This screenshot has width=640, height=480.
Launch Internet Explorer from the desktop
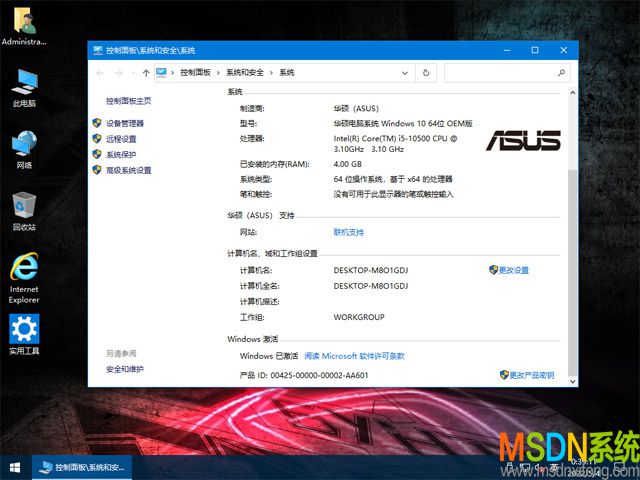(24, 278)
